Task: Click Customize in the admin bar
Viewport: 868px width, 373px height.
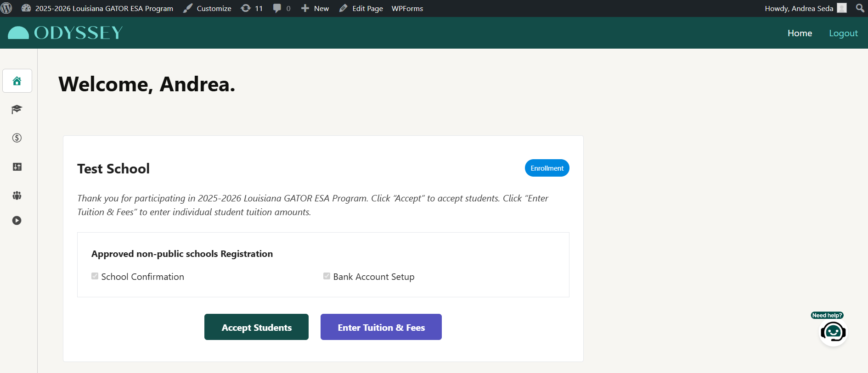Action: click(x=208, y=8)
